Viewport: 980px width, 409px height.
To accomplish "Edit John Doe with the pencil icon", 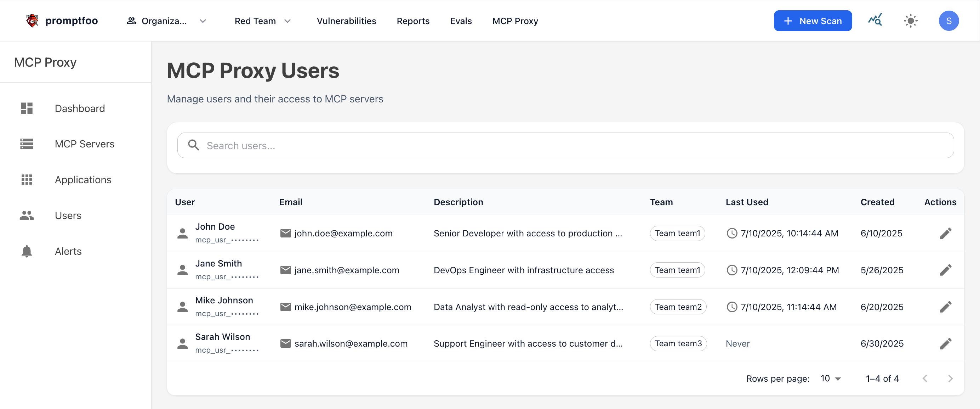I will 945,233.
